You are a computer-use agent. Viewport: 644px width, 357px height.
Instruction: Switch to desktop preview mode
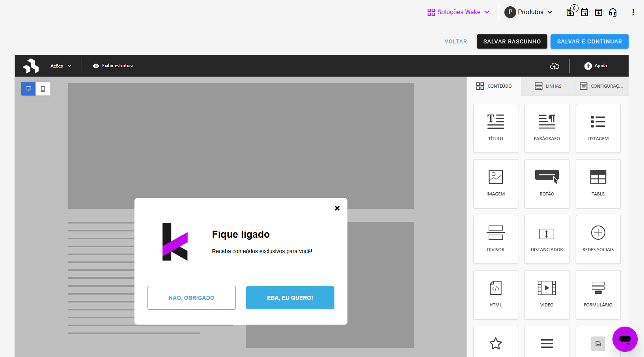pos(28,89)
